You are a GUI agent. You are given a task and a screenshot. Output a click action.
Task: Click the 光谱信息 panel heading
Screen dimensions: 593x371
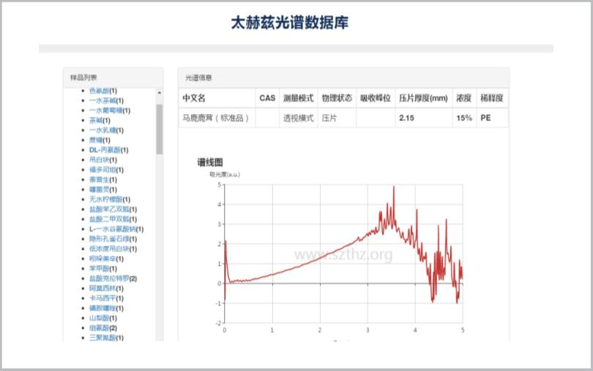pyautogui.click(x=198, y=78)
